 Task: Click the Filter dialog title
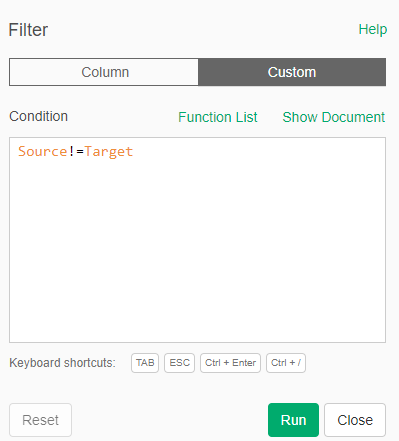tap(28, 30)
